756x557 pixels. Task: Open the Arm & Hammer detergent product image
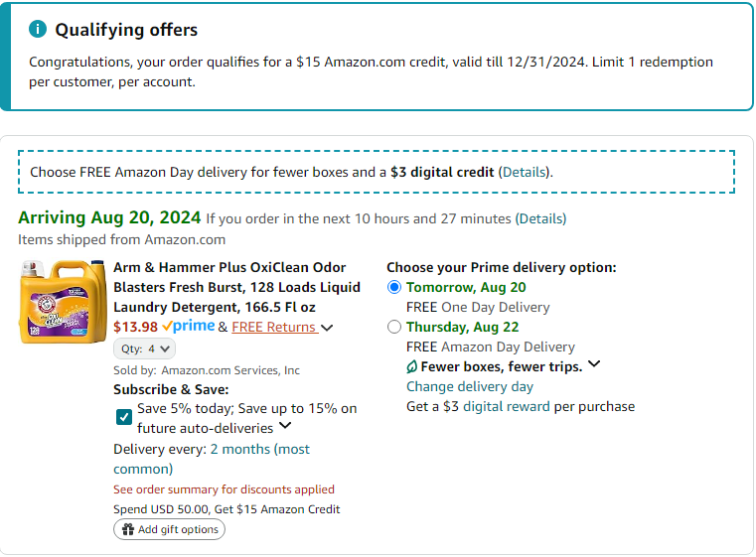click(x=63, y=301)
